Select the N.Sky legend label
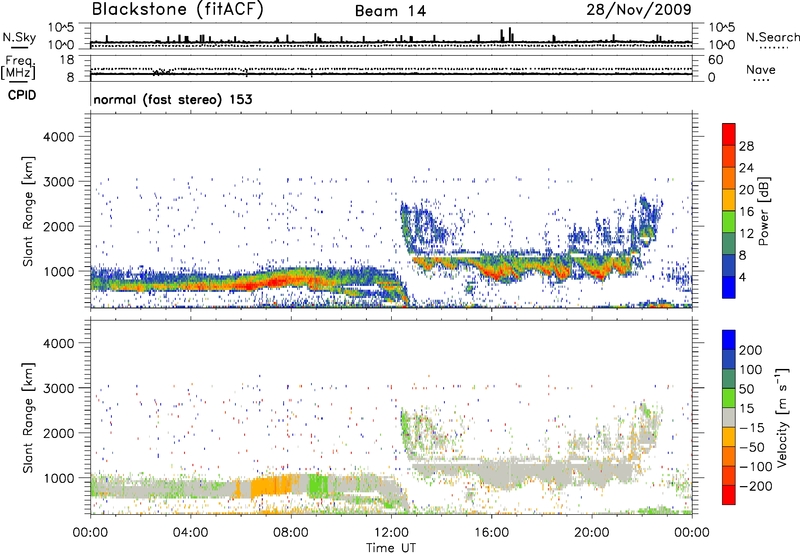This screenshot has height=554, width=800. pos(19,37)
